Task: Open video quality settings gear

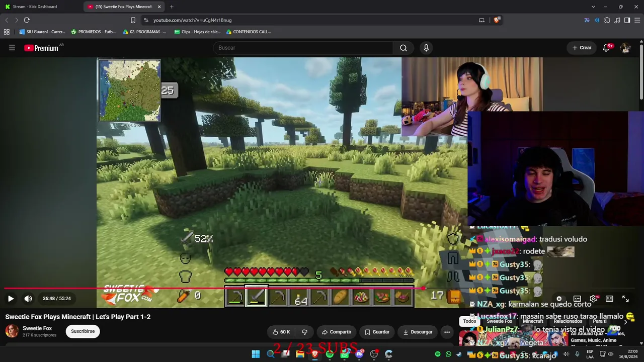Action: (x=593, y=299)
